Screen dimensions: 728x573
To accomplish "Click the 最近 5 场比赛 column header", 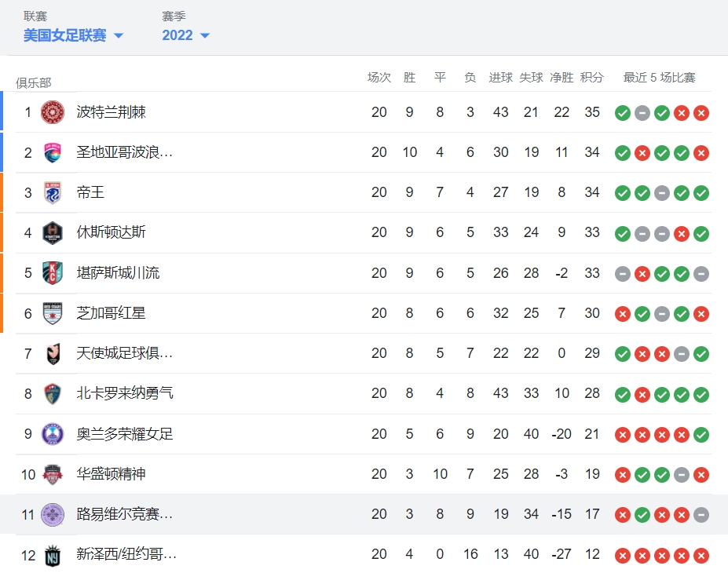I will [x=660, y=78].
